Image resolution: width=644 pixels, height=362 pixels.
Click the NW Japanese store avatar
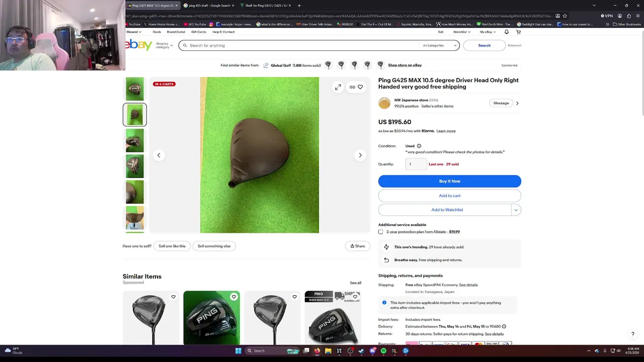pos(384,103)
